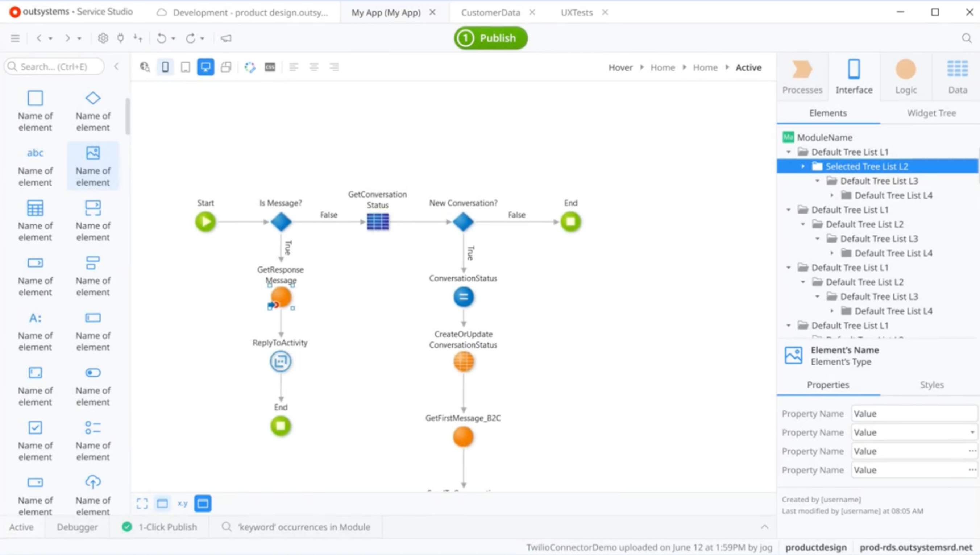Select the Logic panel
Screen dimensions: 980x555
tap(906, 76)
